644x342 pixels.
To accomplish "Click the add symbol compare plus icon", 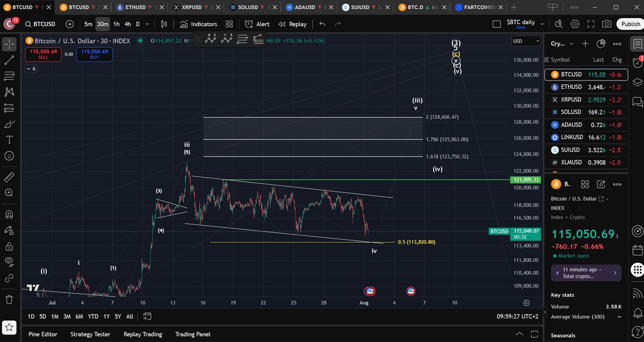I will [70, 24].
